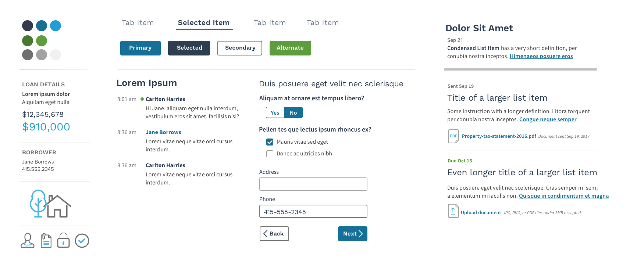Click the empty Address input field

pos(313,184)
